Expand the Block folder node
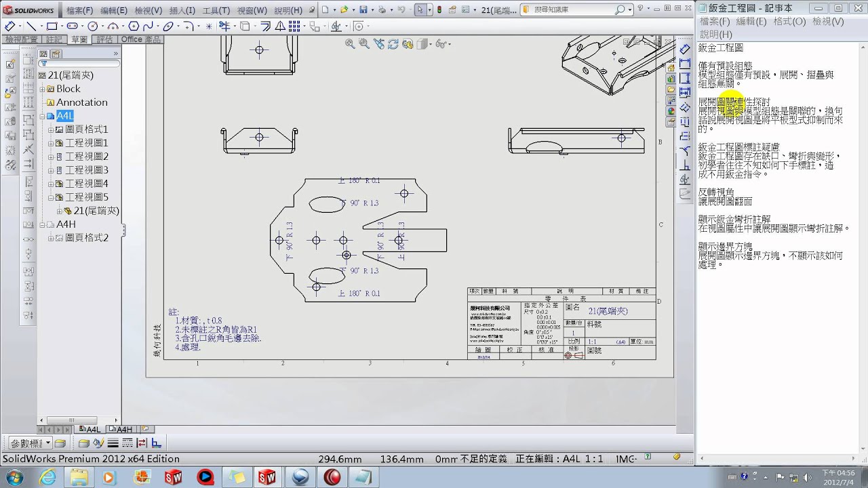Screen dimensions: 868x488 42,89
